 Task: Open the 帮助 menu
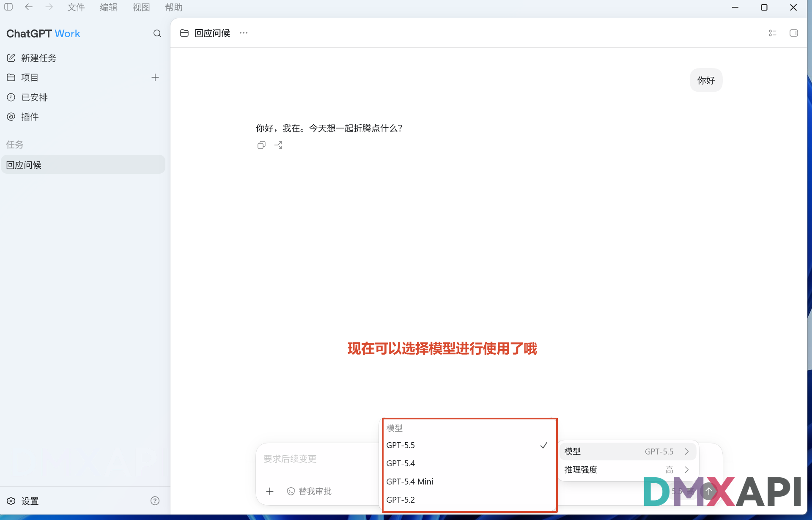(174, 7)
